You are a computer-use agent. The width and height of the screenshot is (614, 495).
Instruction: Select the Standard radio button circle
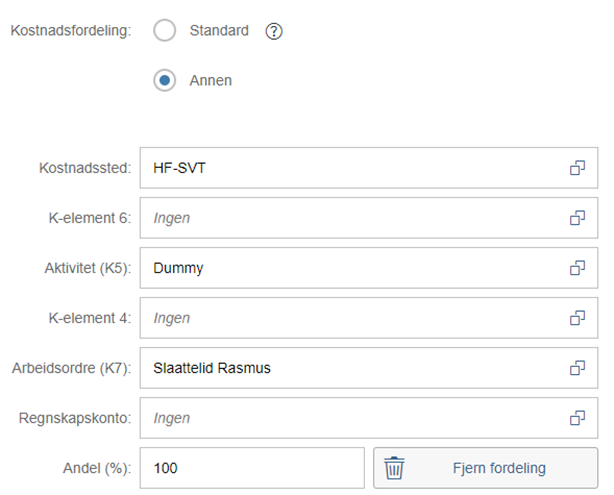coord(165,31)
